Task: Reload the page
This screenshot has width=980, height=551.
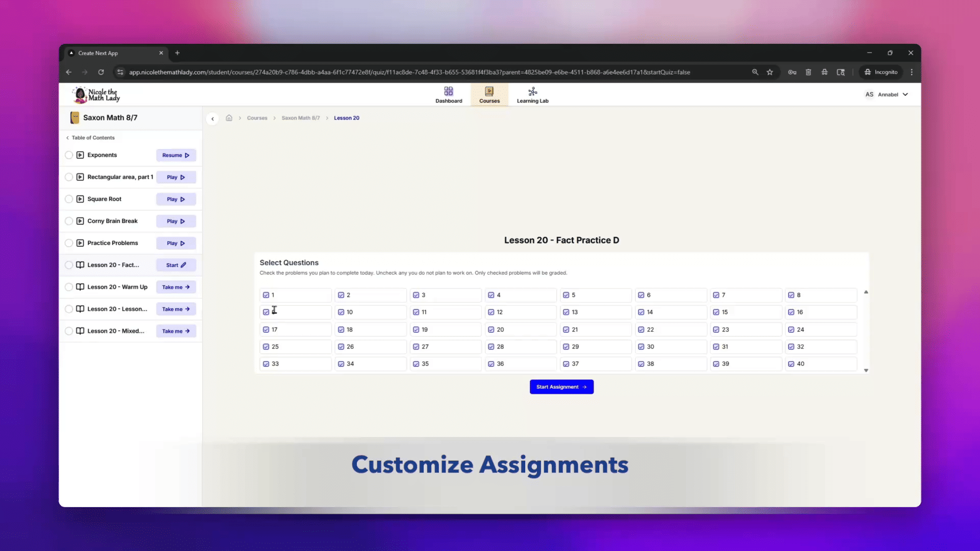Action: point(101,72)
